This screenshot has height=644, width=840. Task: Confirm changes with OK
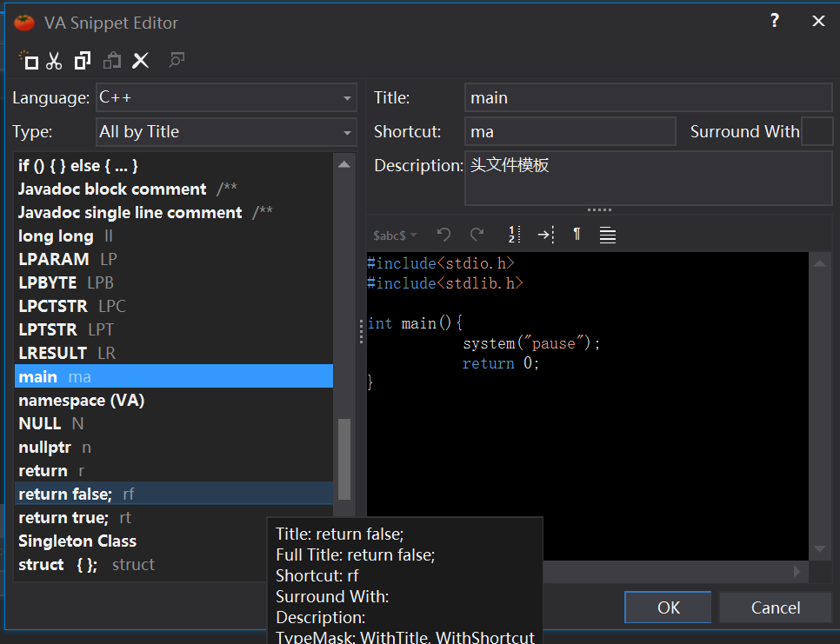coord(668,607)
